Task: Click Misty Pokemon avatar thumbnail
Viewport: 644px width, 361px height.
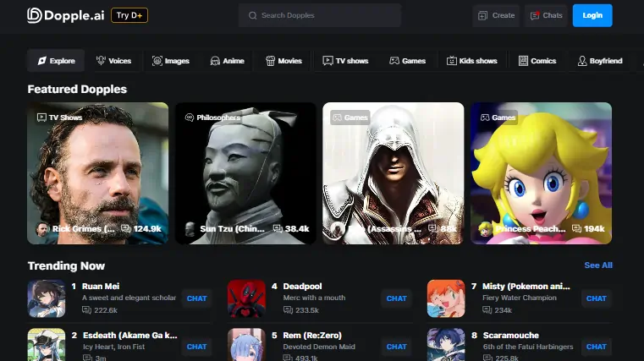Action: tap(446, 298)
